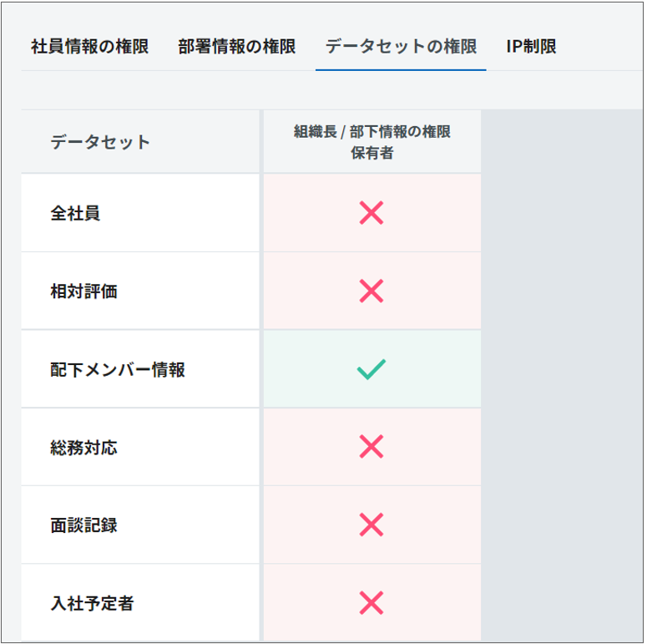
Task: Click the empty gray area beside the table
Action: pyautogui.click(x=561, y=376)
